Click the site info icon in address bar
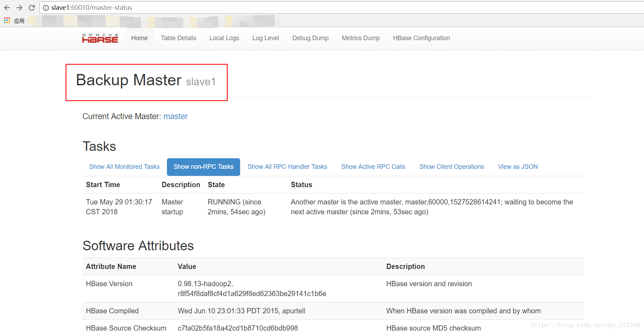The image size is (644, 332). tap(46, 8)
